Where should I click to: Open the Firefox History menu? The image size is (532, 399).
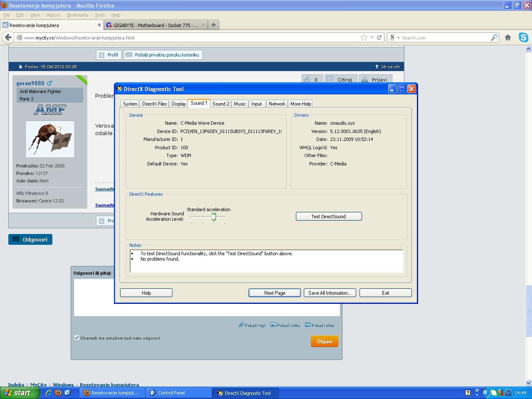click(x=53, y=15)
